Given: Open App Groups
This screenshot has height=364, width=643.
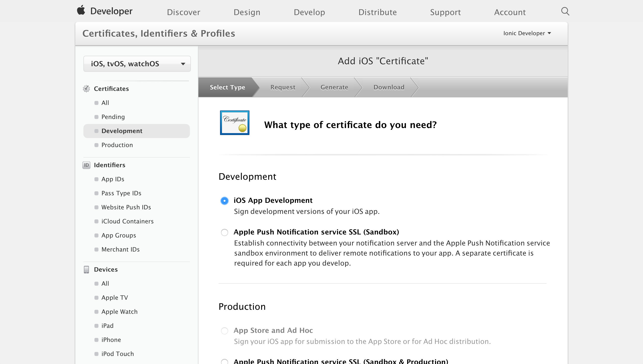Looking at the screenshot, I should point(118,235).
